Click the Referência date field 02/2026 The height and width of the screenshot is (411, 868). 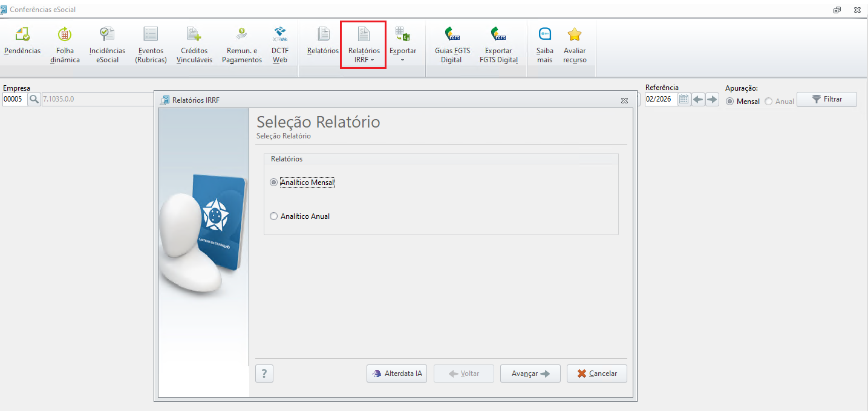661,100
